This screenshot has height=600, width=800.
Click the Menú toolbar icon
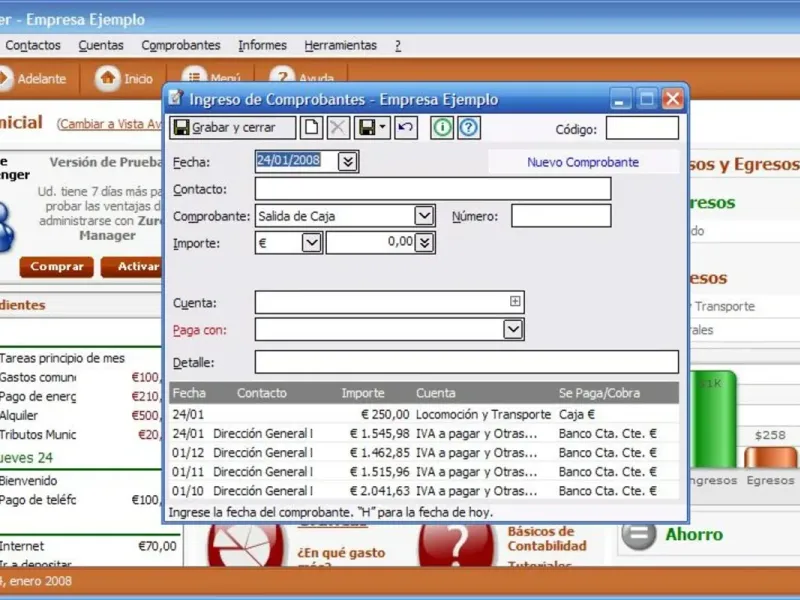(194, 74)
